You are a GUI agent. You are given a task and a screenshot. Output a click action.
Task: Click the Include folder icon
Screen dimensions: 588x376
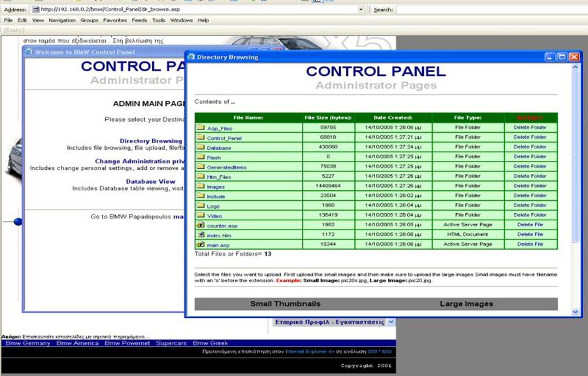(x=201, y=196)
